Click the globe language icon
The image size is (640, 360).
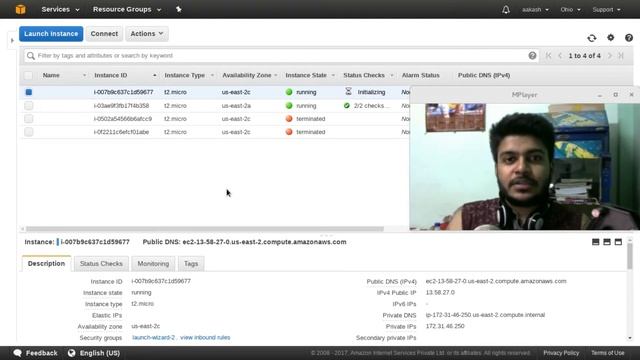pyautogui.click(x=71, y=353)
